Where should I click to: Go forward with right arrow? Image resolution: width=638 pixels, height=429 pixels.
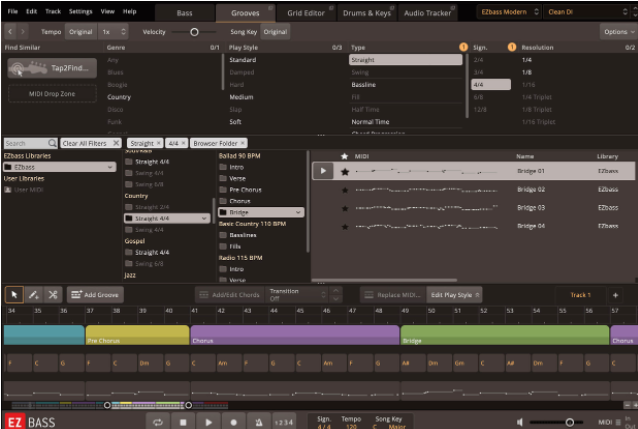click(x=23, y=31)
